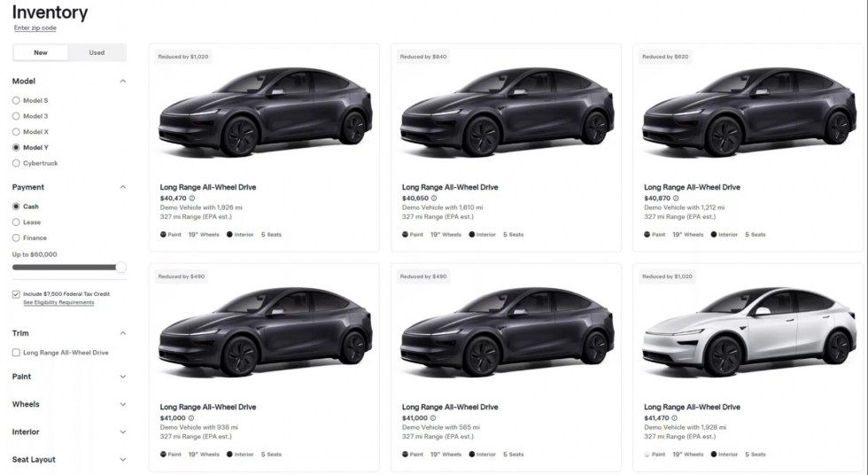
Task: Choose the Lease payment option
Action: coord(16,222)
